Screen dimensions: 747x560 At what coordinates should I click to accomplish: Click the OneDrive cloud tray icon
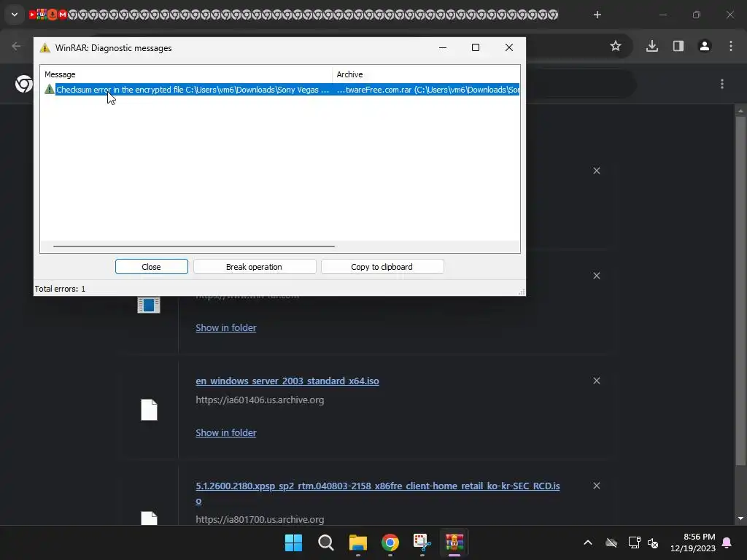point(611,542)
